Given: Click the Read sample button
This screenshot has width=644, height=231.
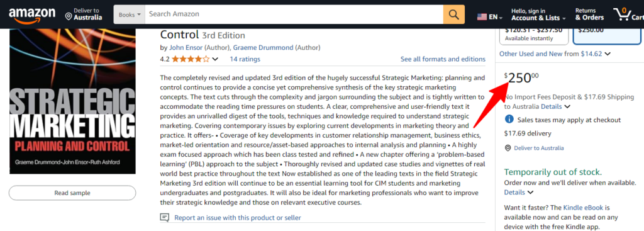Looking at the screenshot, I should click(x=72, y=193).
